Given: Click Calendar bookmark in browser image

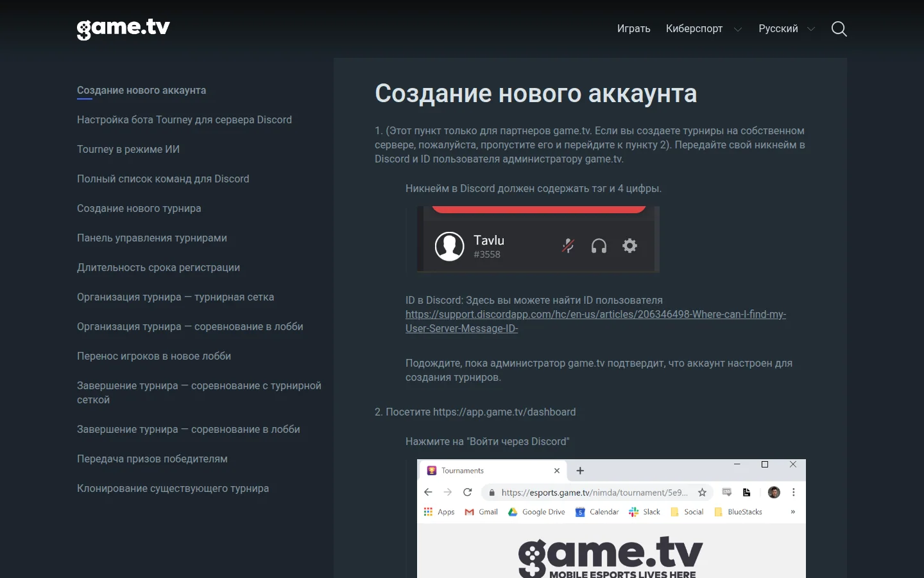Looking at the screenshot, I should 597,512.
